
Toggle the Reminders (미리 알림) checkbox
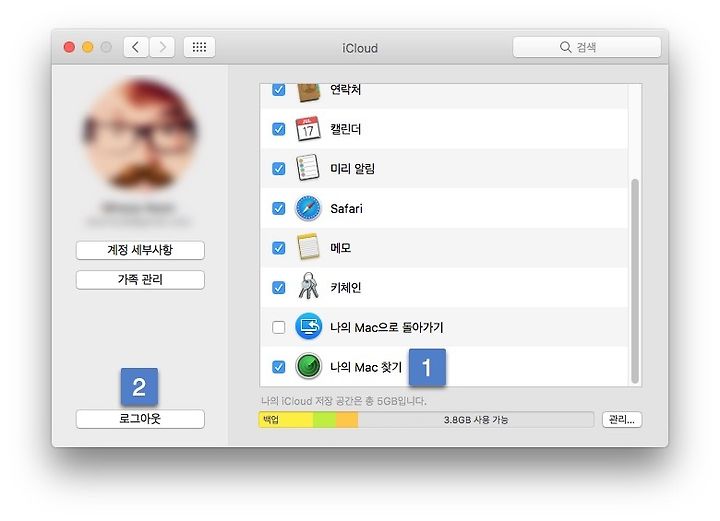click(279, 168)
